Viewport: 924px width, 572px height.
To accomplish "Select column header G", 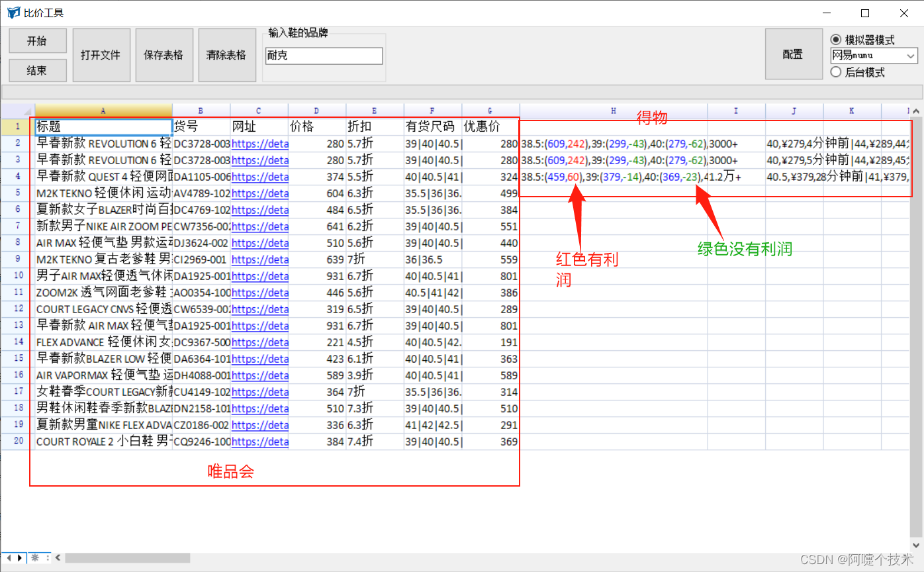I will [490, 111].
